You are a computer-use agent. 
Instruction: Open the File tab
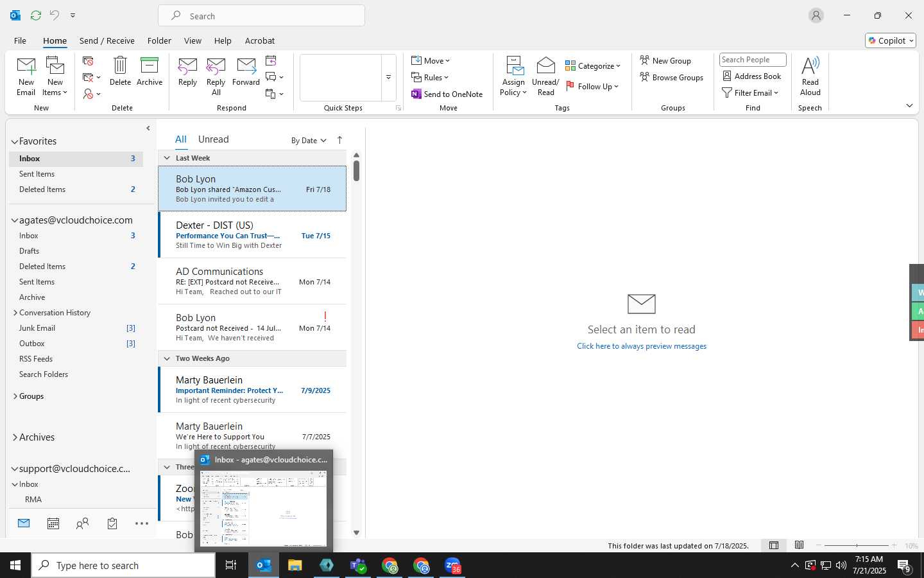[x=20, y=40]
